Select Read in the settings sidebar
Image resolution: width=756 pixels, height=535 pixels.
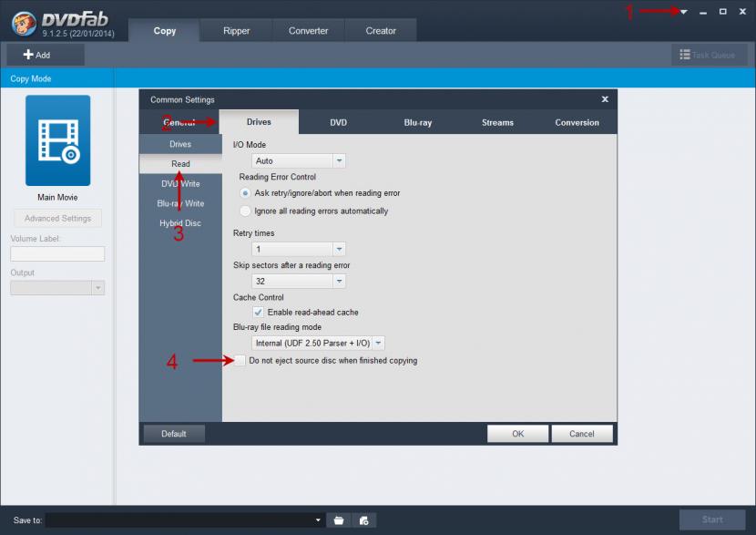180,164
